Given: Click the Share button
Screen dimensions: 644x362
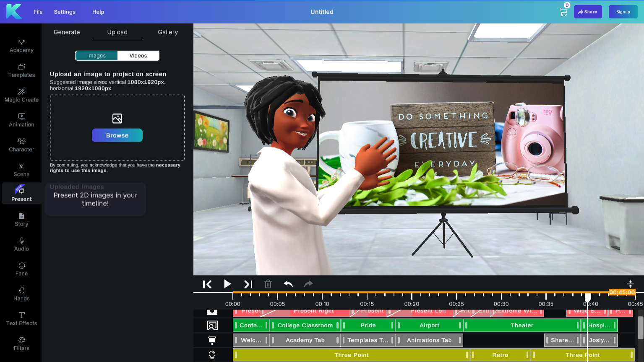Looking at the screenshot, I should [588, 12].
